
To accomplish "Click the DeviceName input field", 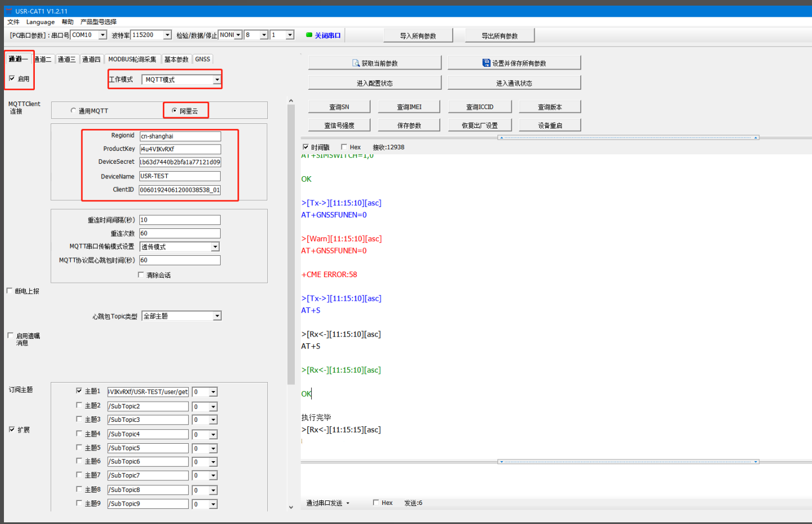I will coord(180,176).
